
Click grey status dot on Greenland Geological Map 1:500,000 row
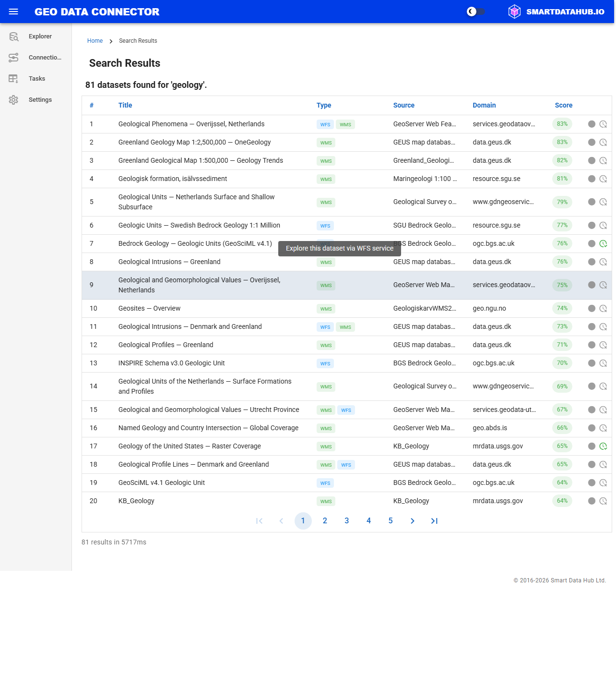pos(592,160)
